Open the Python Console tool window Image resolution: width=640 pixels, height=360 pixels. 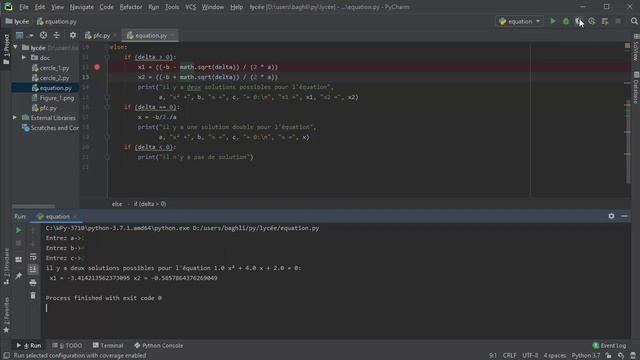[x=159, y=345]
